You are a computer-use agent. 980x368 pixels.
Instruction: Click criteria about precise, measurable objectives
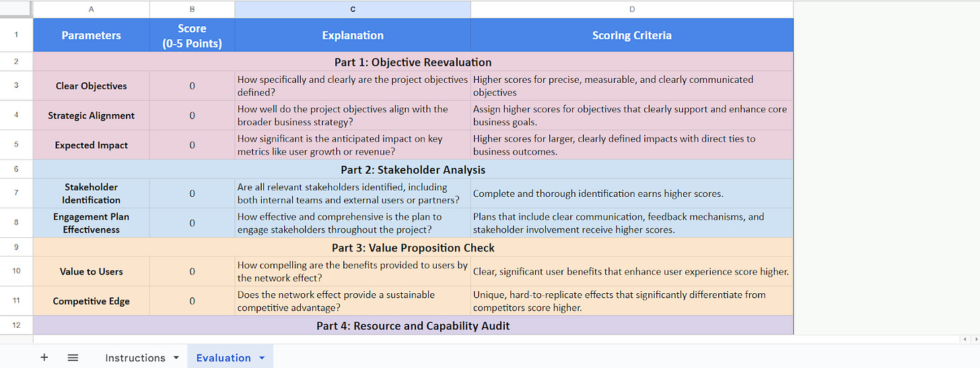(x=632, y=86)
